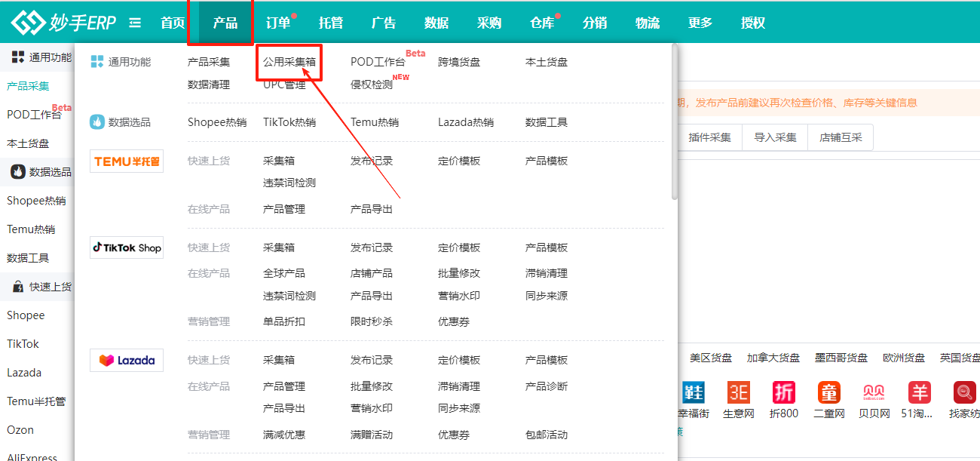Open Temu半托管 in the left sidebar
The image size is (980, 461).
tap(36, 401)
